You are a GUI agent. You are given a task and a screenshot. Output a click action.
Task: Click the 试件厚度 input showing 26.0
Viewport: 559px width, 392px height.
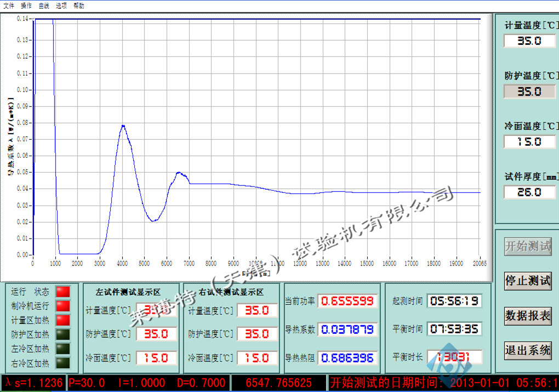point(529,192)
